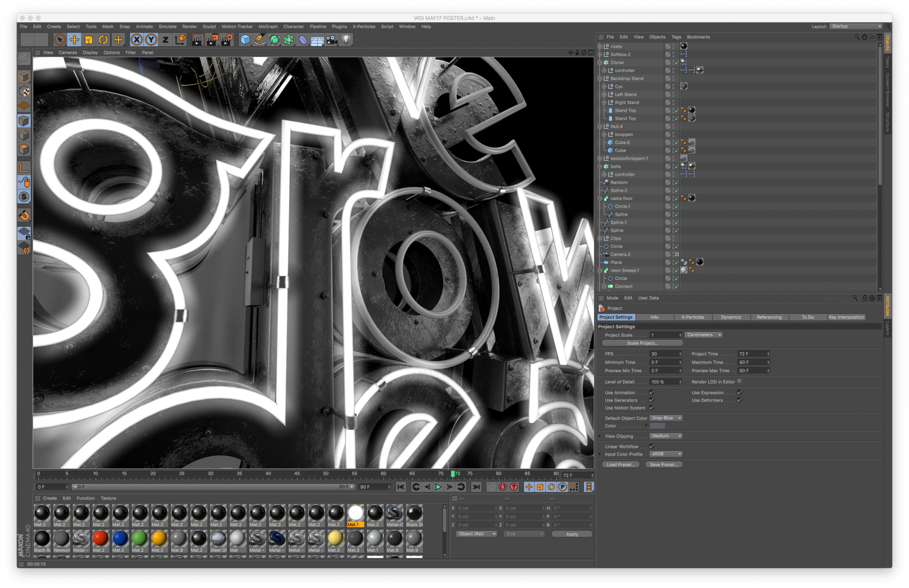
Task: Enable Render LOD in Editor
Action: 740,382
